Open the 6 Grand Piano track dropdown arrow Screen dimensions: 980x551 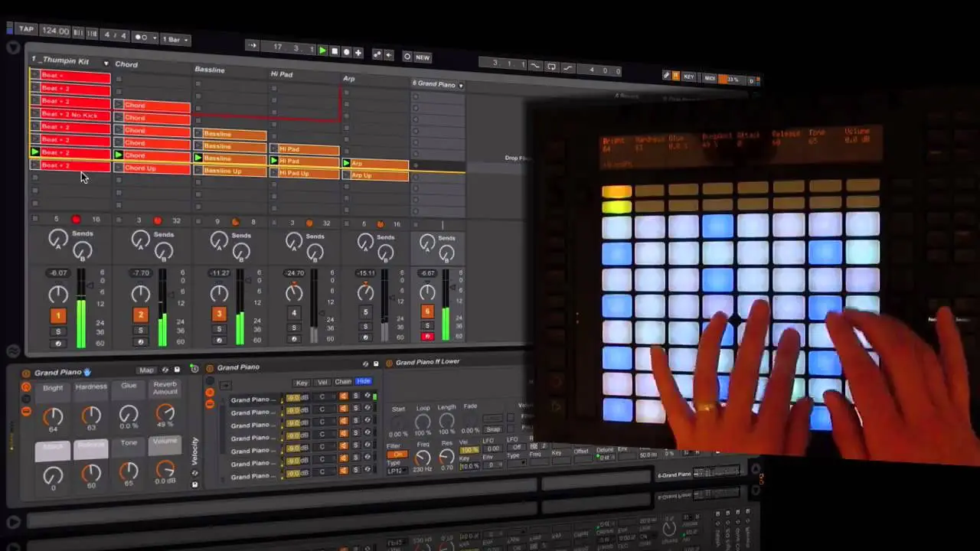461,86
